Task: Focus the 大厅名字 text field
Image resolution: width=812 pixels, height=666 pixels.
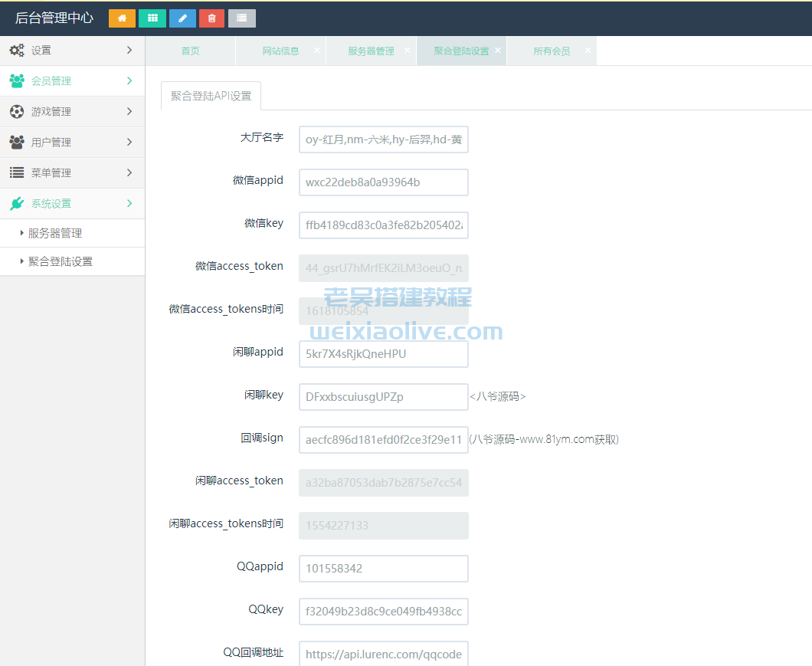Action: click(x=383, y=139)
